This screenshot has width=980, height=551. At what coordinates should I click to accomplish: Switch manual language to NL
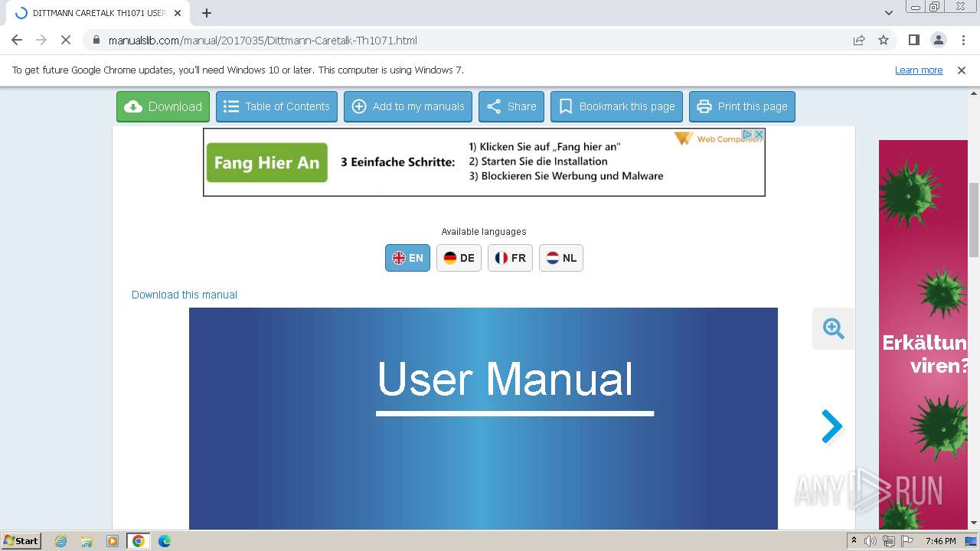pos(561,258)
